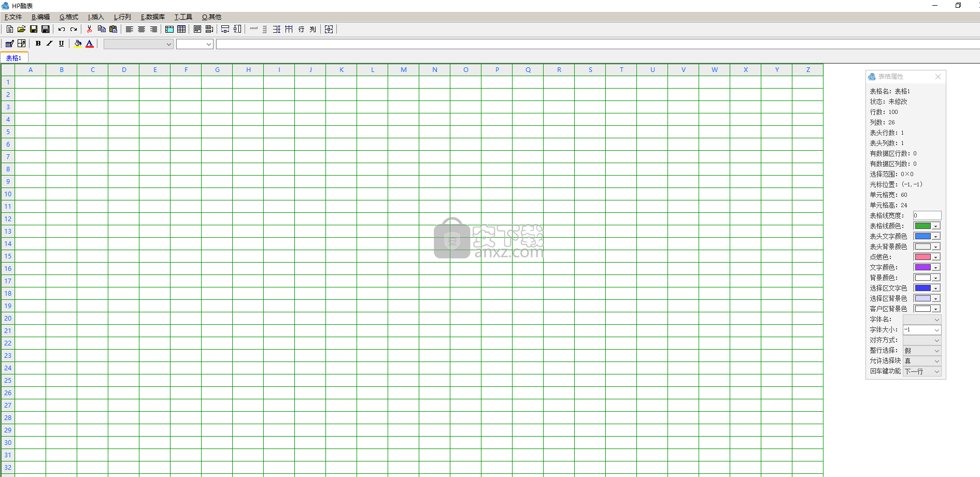Click the full grid table icon

click(x=181, y=30)
